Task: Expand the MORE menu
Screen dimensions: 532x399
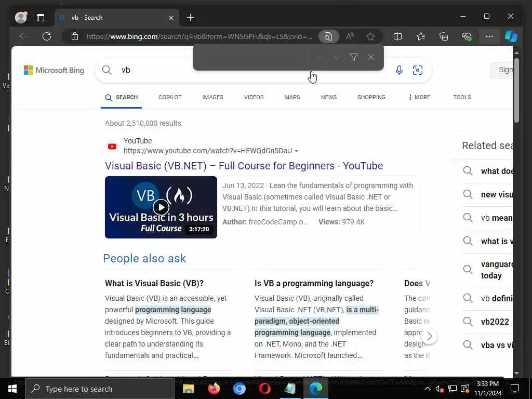Action: 419,97
